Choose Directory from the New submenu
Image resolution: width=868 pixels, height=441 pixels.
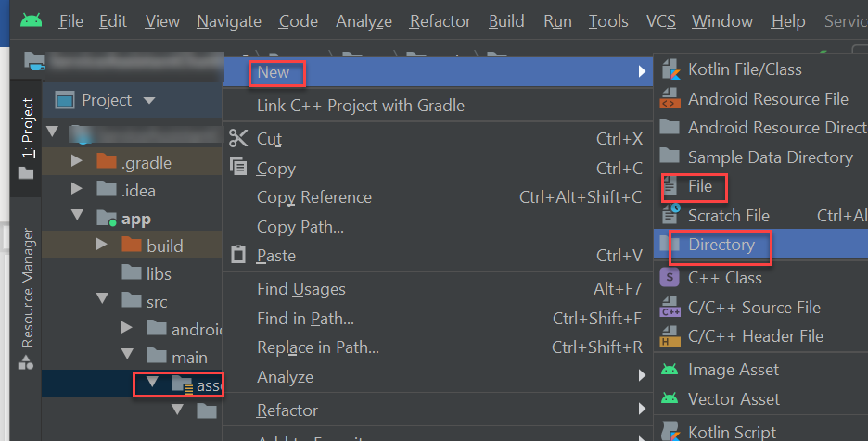[x=721, y=245]
